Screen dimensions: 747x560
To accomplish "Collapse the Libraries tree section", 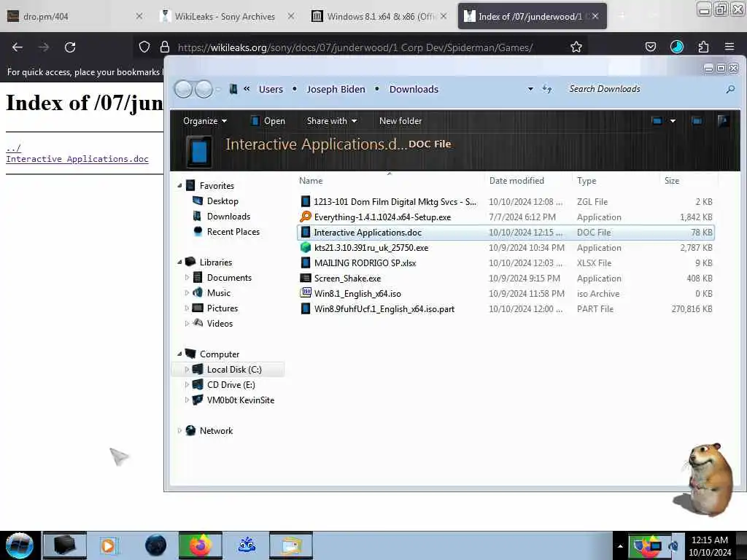I will coord(179,262).
